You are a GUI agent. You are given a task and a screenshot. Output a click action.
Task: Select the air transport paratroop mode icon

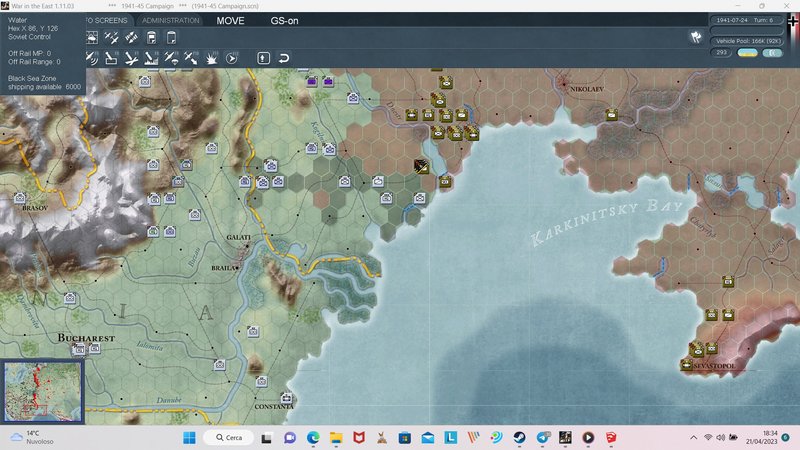click(x=171, y=58)
